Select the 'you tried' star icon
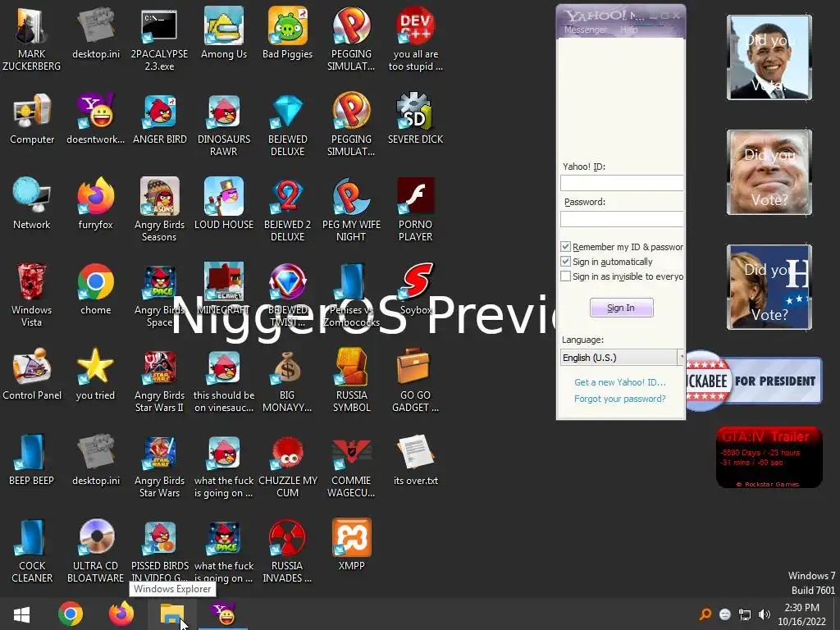The image size is (840, 630). coord(95,374)
